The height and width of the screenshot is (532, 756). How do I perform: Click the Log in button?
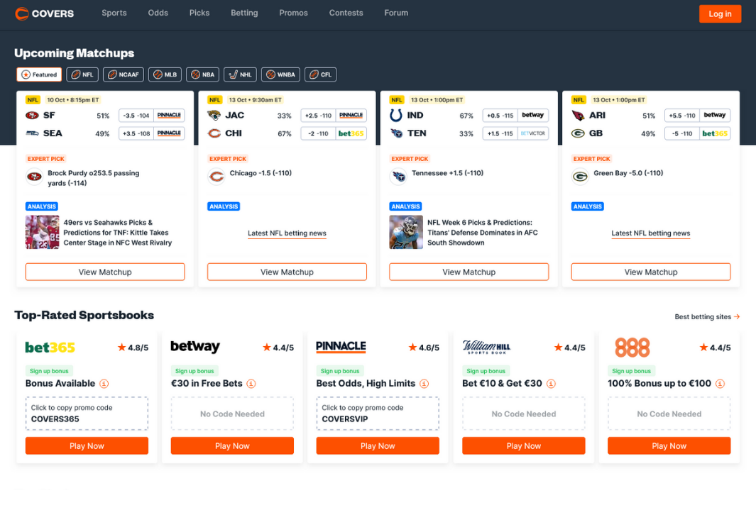click(721, 14)
